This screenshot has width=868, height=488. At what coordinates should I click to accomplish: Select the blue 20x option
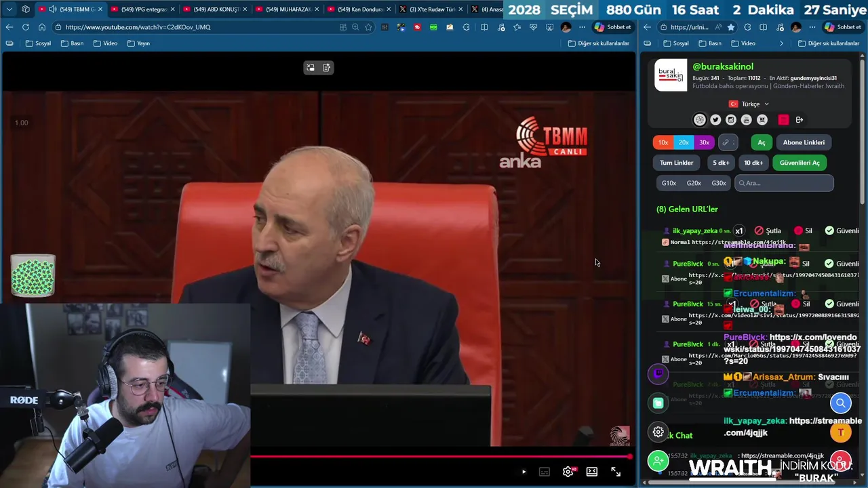(684, 142)
